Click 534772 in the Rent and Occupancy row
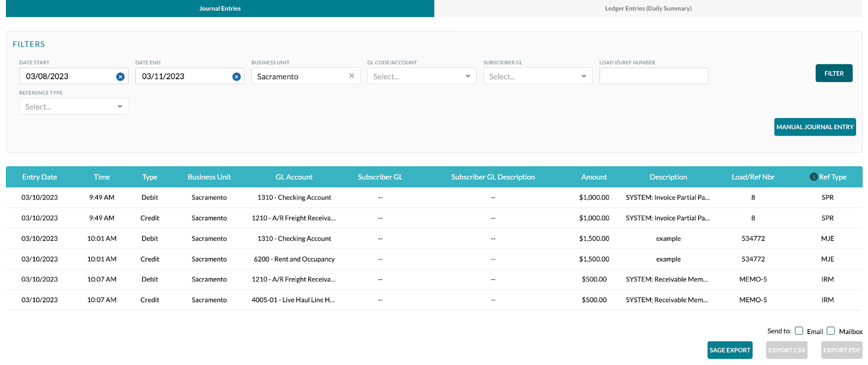 pyautogui.click(x=753, y=259)
